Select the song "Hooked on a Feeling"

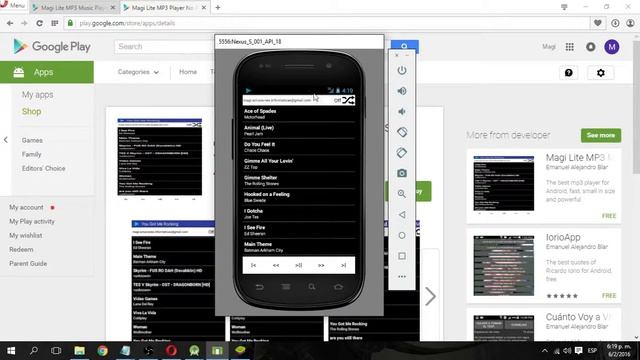click(x=299, y=197)
